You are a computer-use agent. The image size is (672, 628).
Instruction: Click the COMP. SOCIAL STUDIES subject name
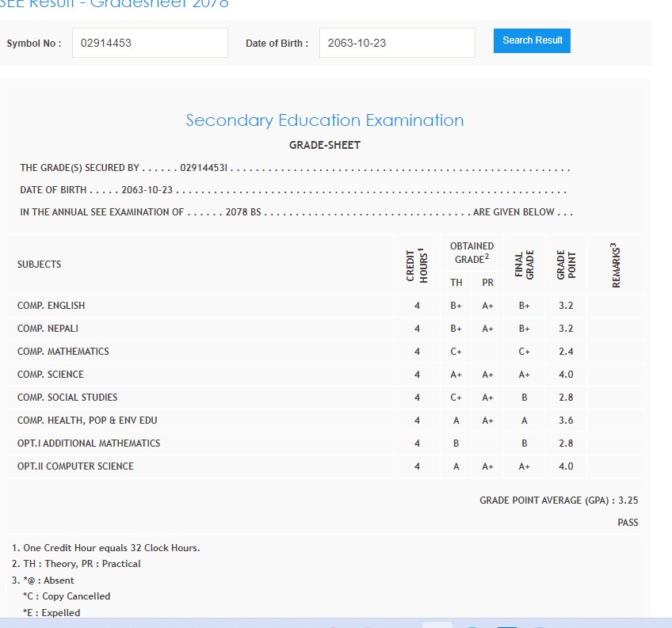(x=67, y=398)
